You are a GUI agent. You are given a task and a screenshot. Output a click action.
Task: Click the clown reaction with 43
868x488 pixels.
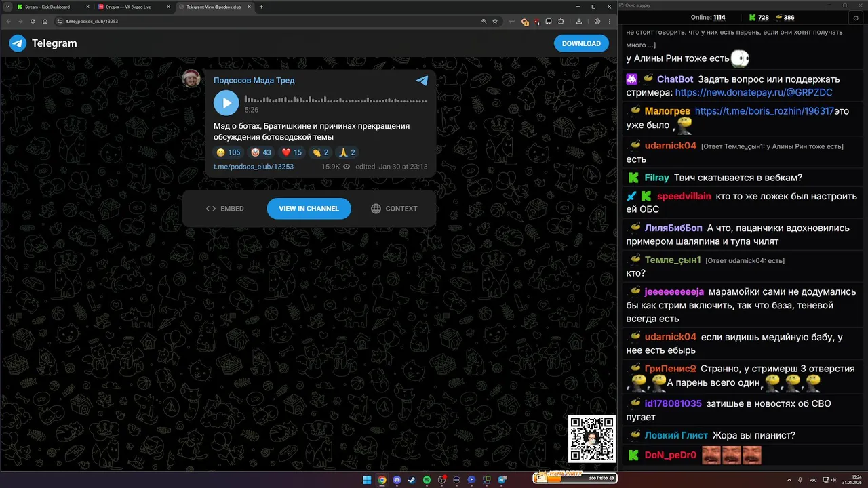(260, 152)
